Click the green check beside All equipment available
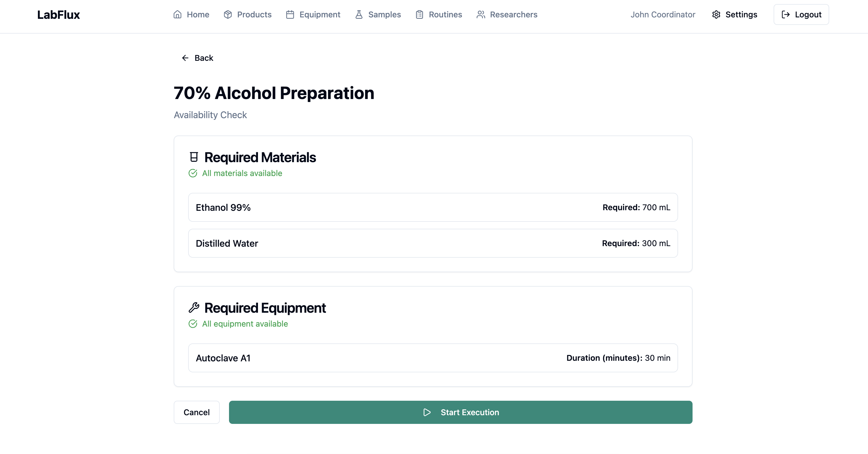This screenshot has height=454, width=868. click(x=193, y=324)
